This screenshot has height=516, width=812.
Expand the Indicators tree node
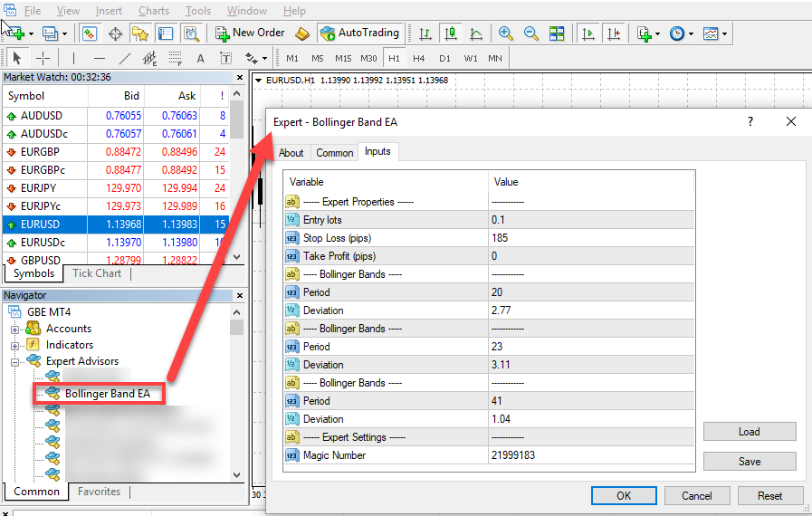[14, 346]
